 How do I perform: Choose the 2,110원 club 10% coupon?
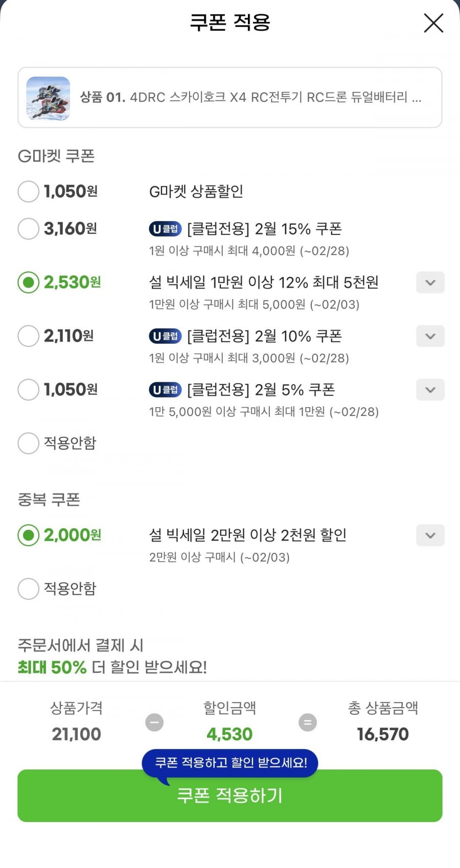[x=29, y=336]
